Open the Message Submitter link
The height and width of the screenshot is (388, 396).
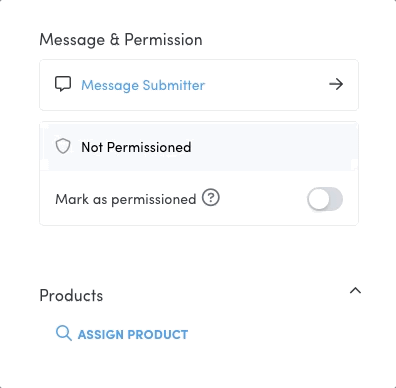point(143,85)
